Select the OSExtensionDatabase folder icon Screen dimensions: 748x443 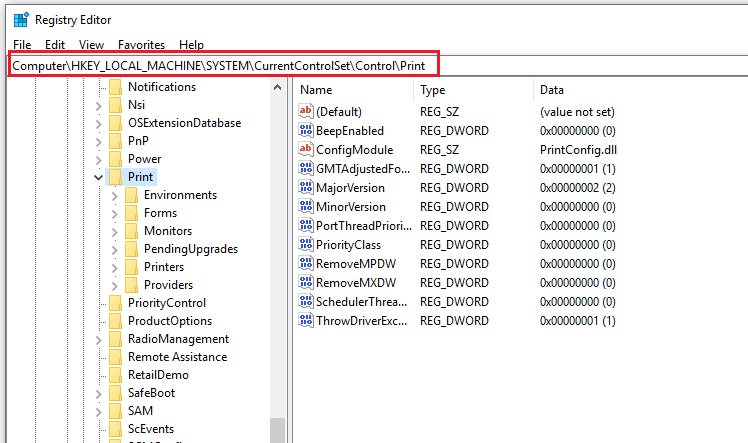pos(115,123)
